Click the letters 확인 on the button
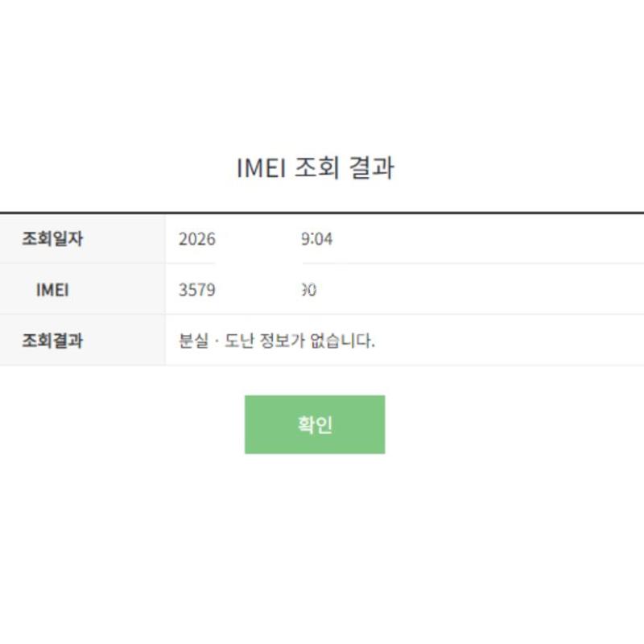The width and height of the screenshot is (644, 644). coord(315,425)
